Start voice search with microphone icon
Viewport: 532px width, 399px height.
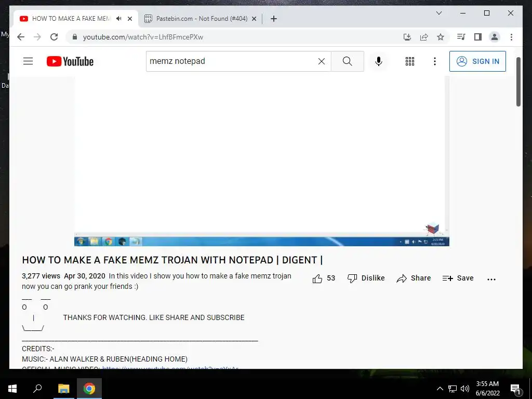click(379, 61)
